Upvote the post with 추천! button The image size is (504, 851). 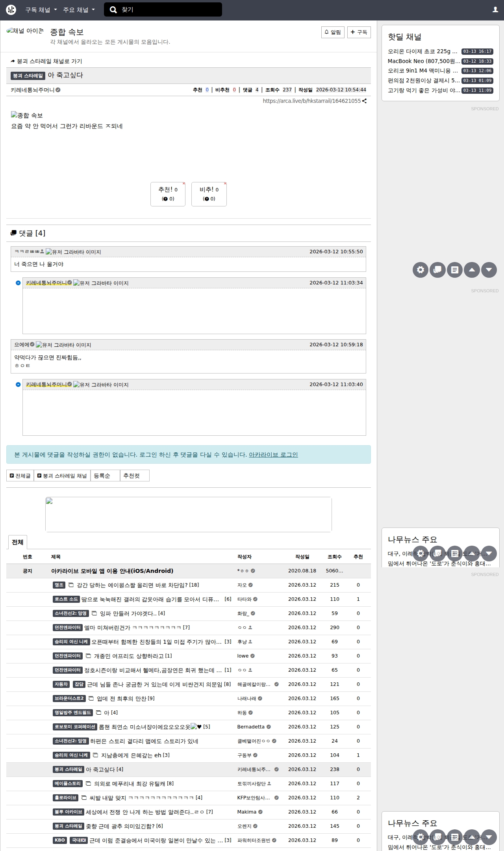(168, 194)
